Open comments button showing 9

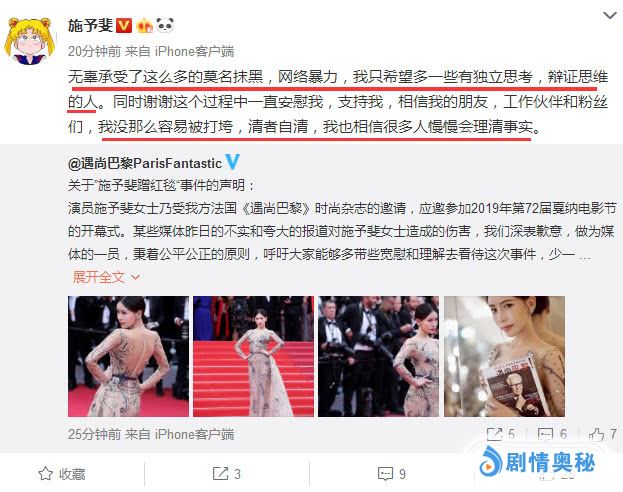point(392,474)
